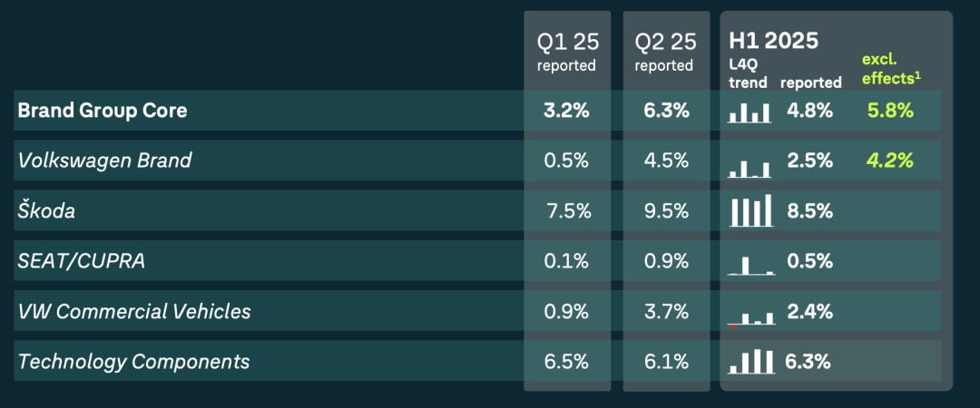Select the Q2 25 reported column header

(664, 52)
